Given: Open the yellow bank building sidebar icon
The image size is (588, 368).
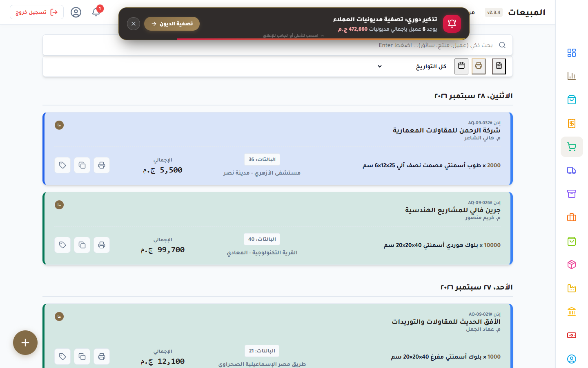Looking at the screenshot, I should click(572, 312).
